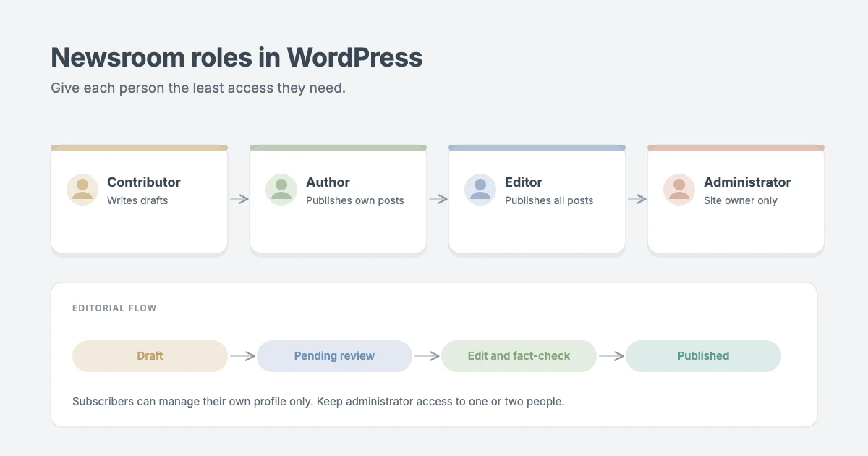Click the Edit and fact-check pill
The image size is (868, 456).
click(519, 356)
